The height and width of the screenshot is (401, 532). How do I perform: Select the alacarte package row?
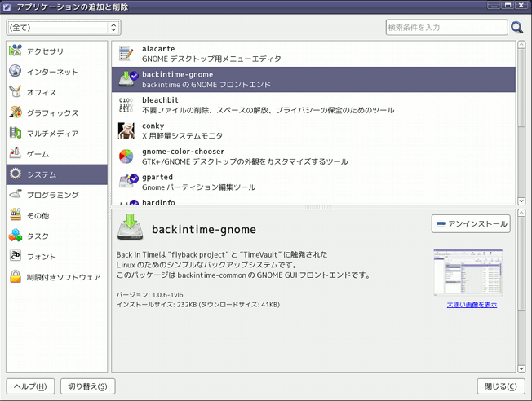coord(313,54)
